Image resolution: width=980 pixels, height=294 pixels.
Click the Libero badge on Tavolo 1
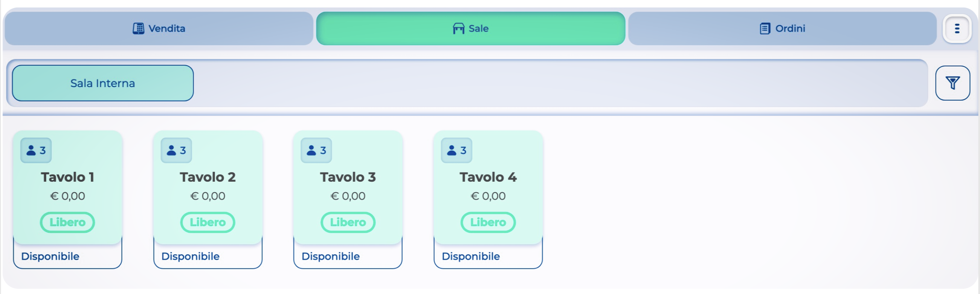tap(67, 222)
